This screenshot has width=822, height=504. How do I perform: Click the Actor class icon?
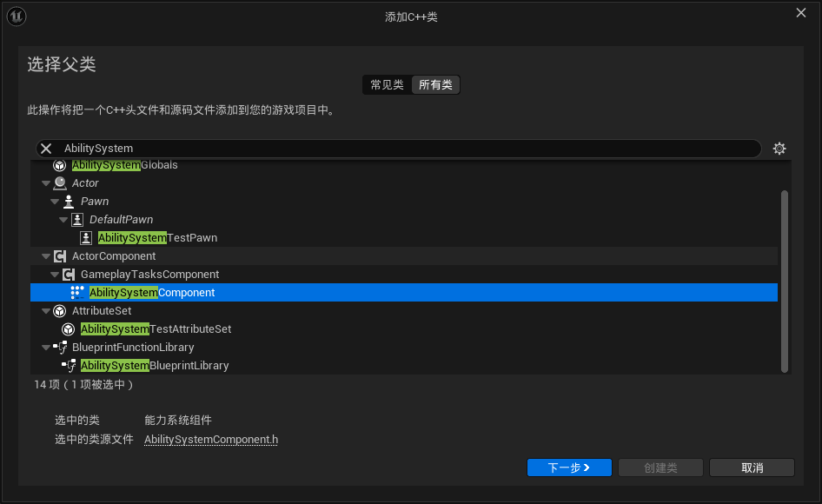coord(60,183)
